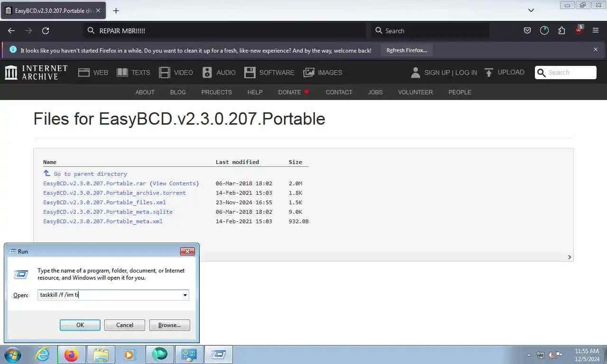The height and width of the screenshot is (364, 607).
Task: Reload the page with the refresh icon
Action: [x=46, y=30]
